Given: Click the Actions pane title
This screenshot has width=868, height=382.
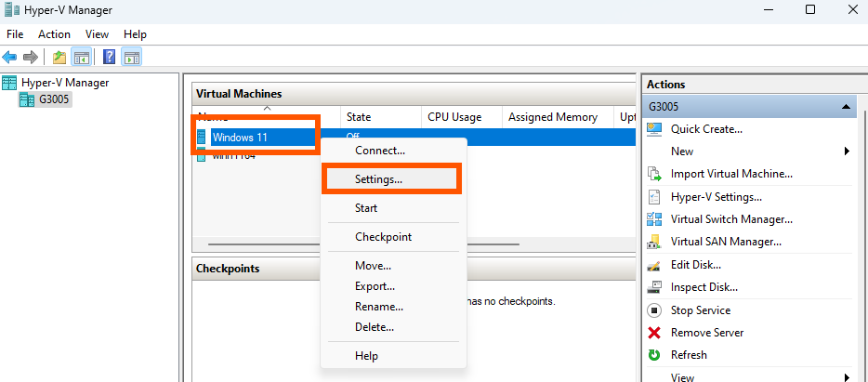Looking at the screenshot, I should coord(665,85).
